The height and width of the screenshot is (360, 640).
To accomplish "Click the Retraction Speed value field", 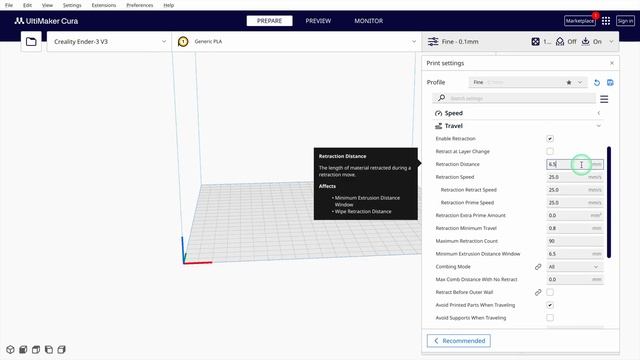I will 575,177.
